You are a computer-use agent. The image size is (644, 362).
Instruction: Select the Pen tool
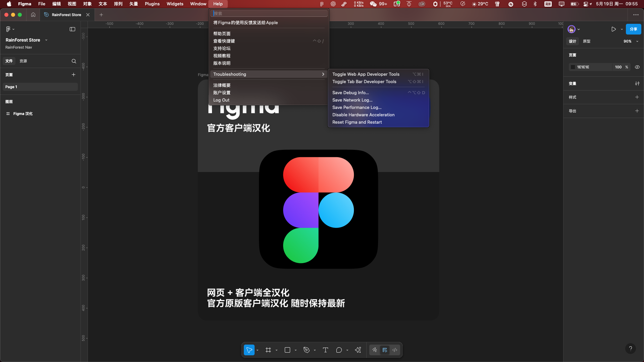(306, 350)
